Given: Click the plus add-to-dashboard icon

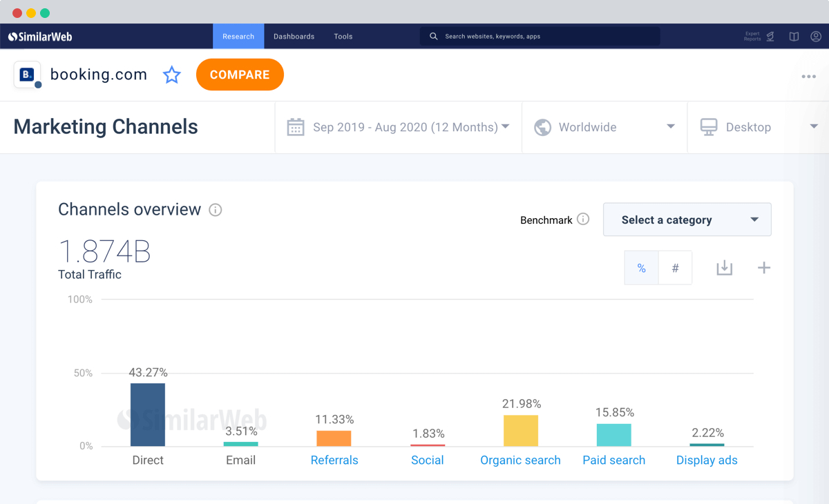Looking at the screenshot, I should click(x=764, y=268).
